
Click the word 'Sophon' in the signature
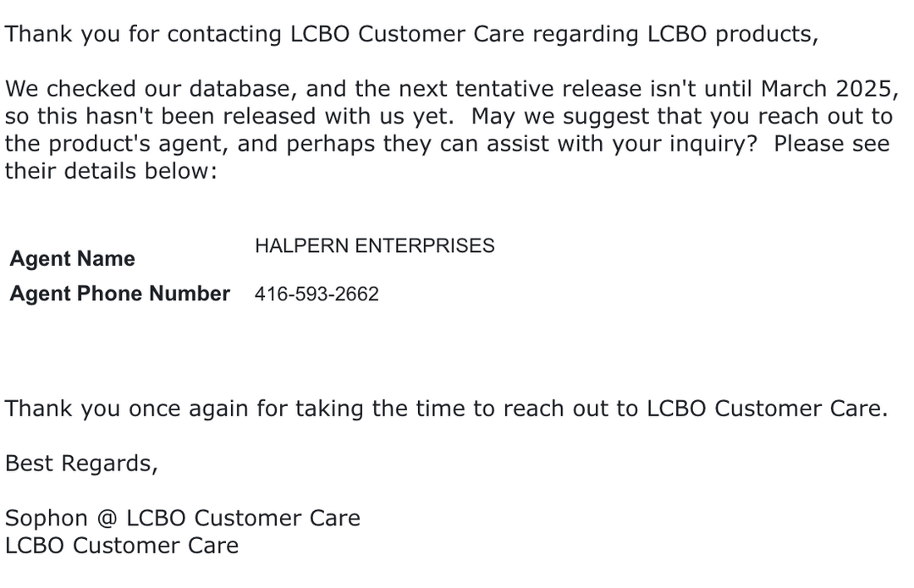[x=46, y=518]
